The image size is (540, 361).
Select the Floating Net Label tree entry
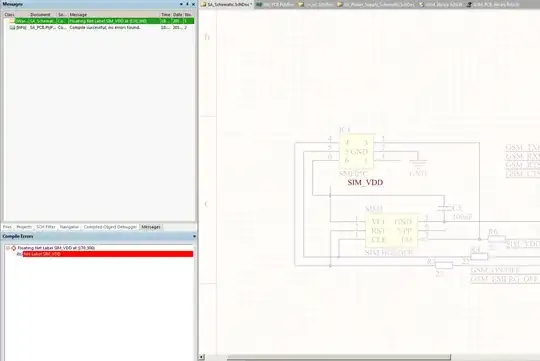56,248
